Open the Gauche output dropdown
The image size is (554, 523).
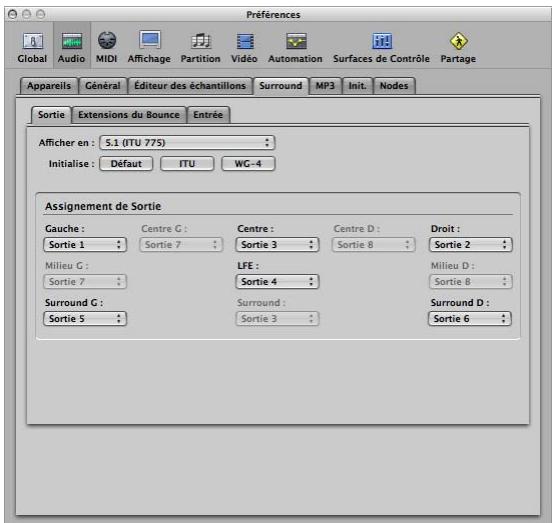(85, 245)
